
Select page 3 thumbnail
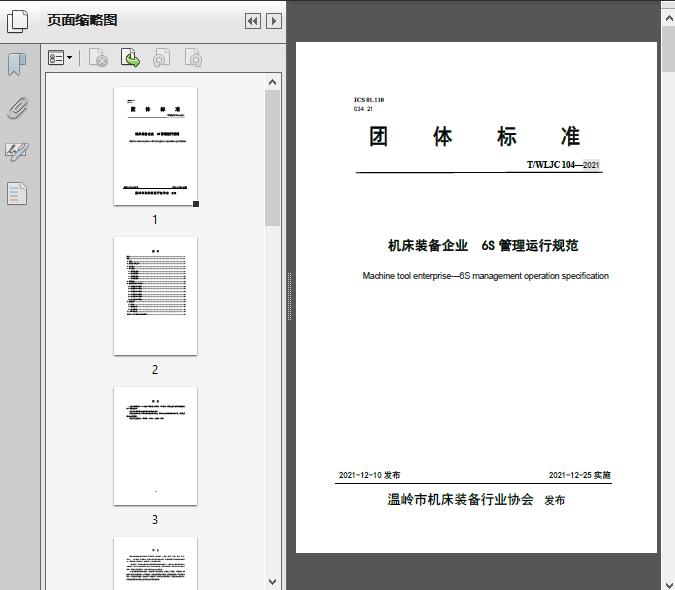(x=155, y=446)
